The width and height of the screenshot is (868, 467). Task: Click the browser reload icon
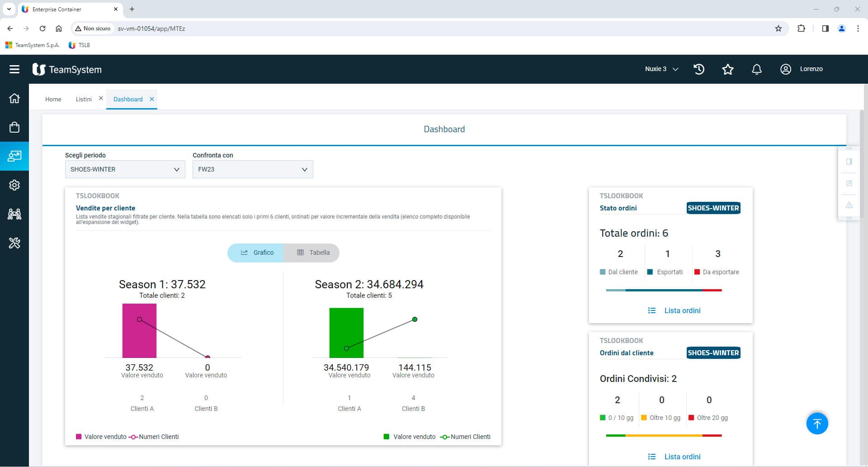coord(42,29)
